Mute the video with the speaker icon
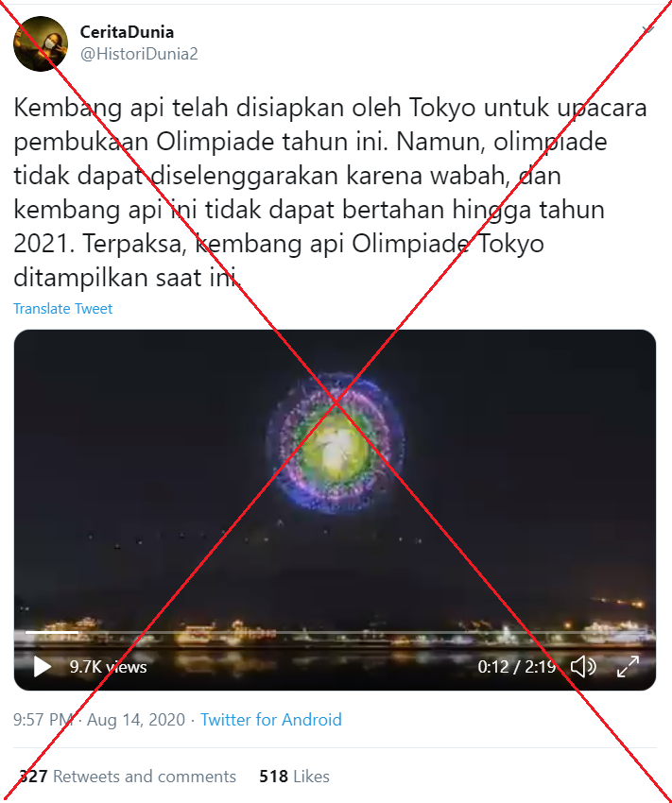The image size is (672, 803). point(583,666)
